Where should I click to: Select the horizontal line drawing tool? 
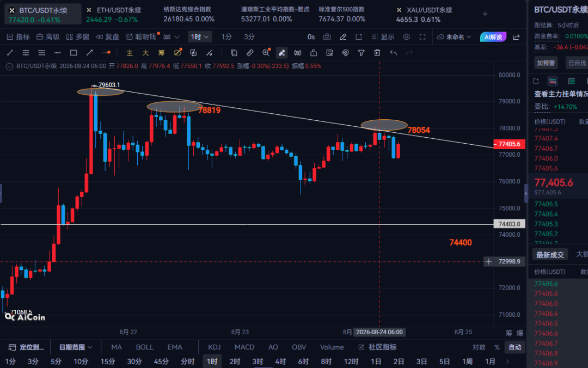(x=57, y=53)
